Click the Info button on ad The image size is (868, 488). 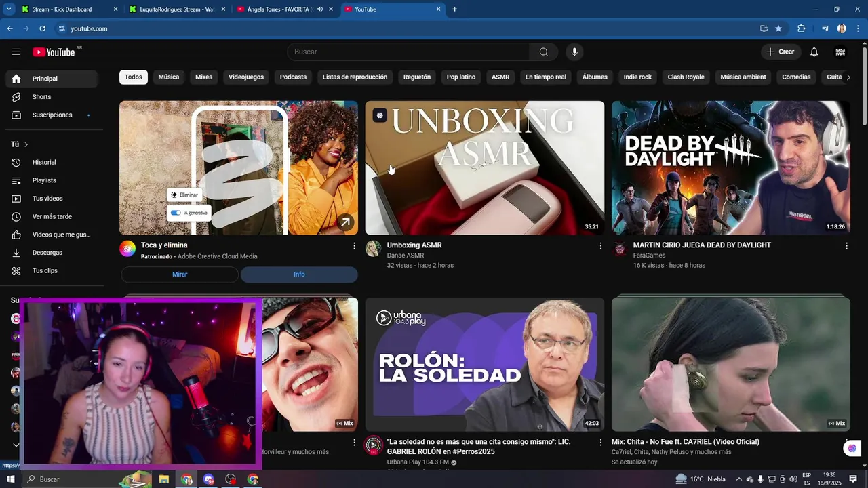pos(299,274)
